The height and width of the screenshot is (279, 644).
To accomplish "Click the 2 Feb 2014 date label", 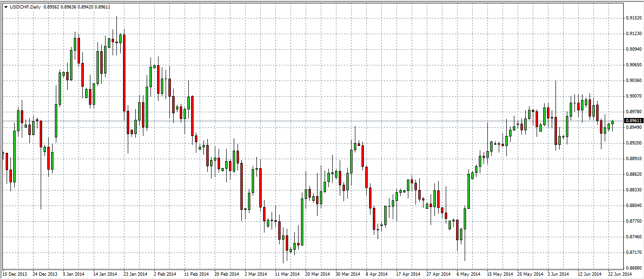I will point(166,274).
